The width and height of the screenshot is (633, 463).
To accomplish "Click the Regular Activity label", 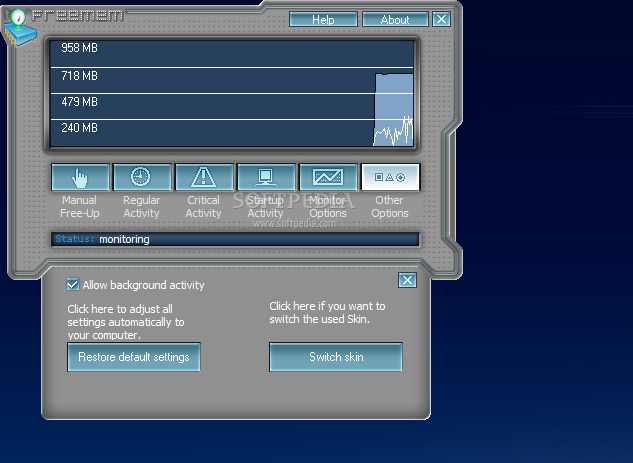I will tap(142, 207).
